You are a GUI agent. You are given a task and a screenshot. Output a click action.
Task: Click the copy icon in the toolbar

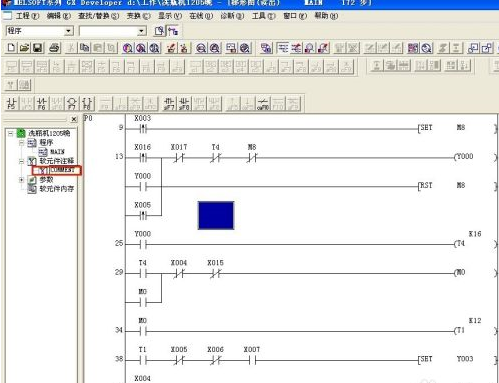84,48
